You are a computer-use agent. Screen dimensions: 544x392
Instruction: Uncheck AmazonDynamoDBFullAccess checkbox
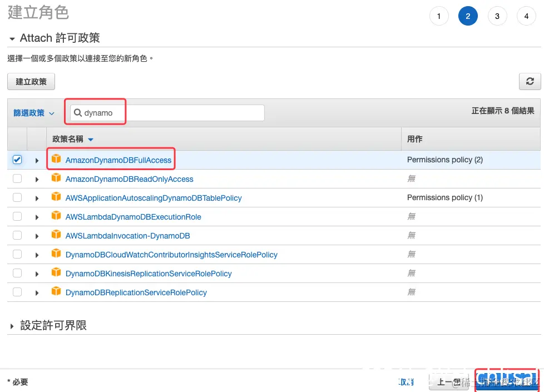point(17,160)
